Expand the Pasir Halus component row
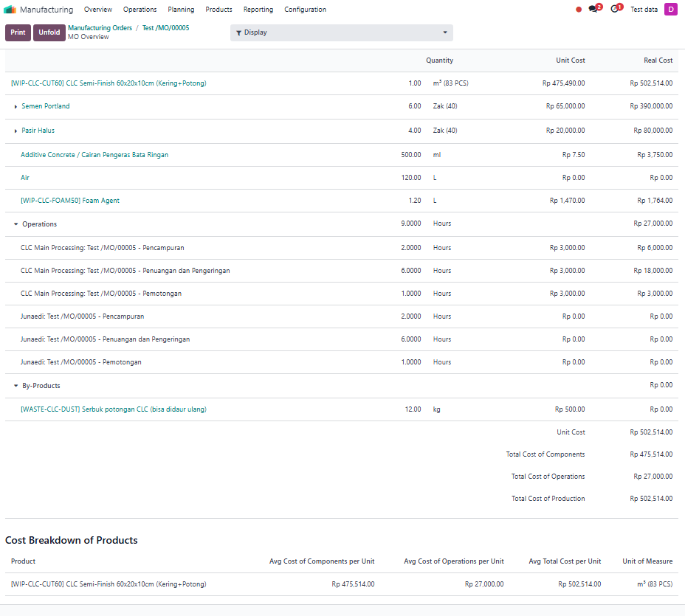Screen dimensions: 685x616 pos(16,131)
